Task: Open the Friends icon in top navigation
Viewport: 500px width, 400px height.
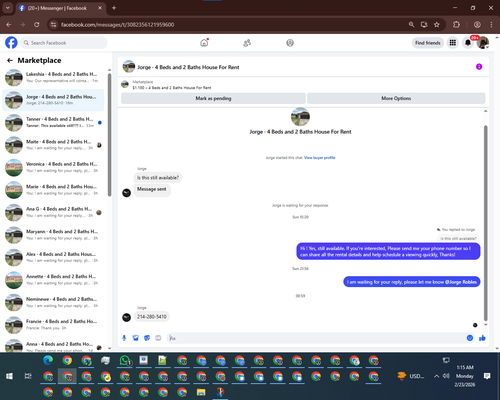Action: [247, 43]
